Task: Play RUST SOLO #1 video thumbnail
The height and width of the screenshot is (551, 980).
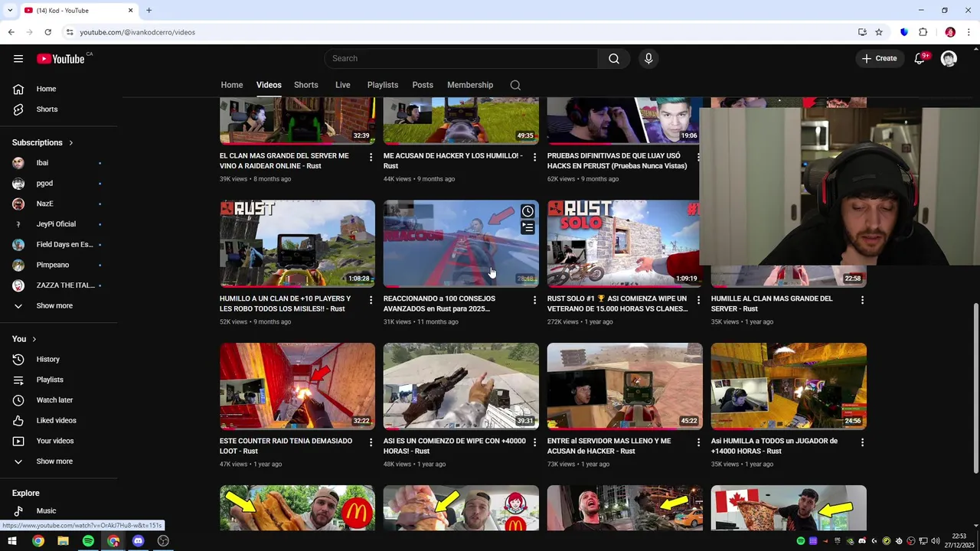Action: pyautogui.click(x=624, y=243)
